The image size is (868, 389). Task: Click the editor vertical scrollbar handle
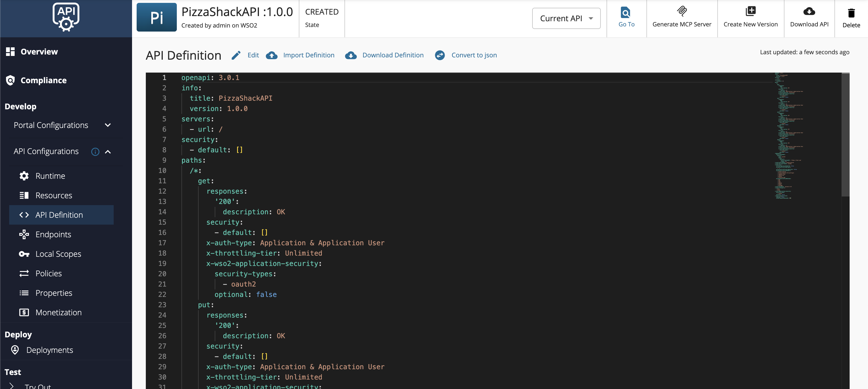pyautogui.click(x=845, y=135)
